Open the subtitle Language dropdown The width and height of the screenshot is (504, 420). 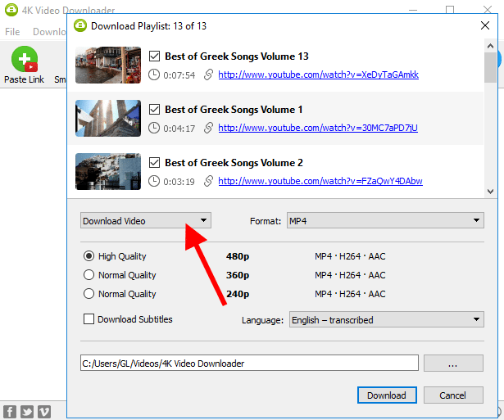[387, 319]
